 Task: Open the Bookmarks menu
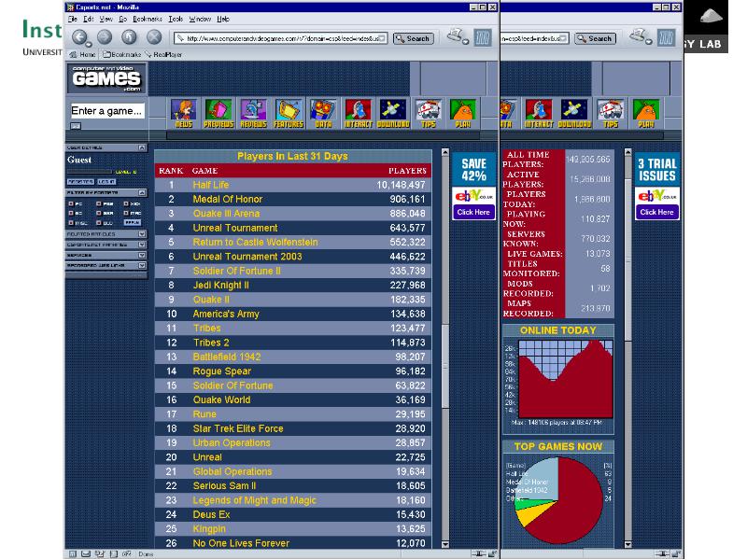(x=148, y=19)
